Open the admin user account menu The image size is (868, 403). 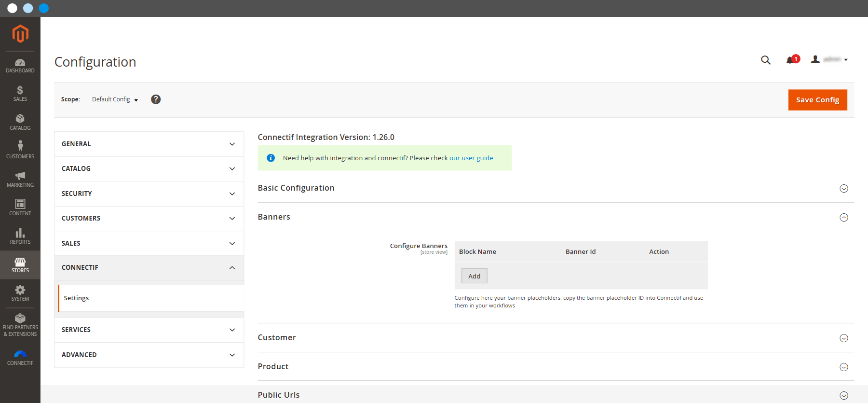pos(829,59)
